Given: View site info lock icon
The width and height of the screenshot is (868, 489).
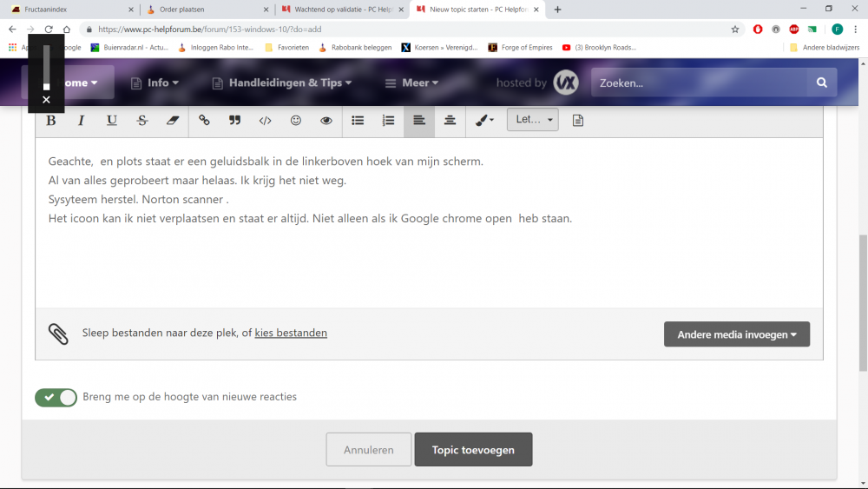Looking at the screenshot, I should pos(89,30).
